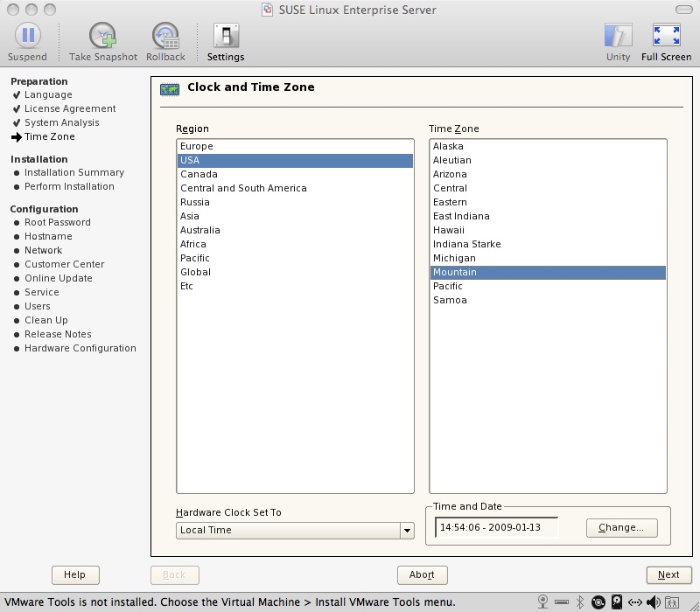Click the document icon in title bar

(267, 10)
